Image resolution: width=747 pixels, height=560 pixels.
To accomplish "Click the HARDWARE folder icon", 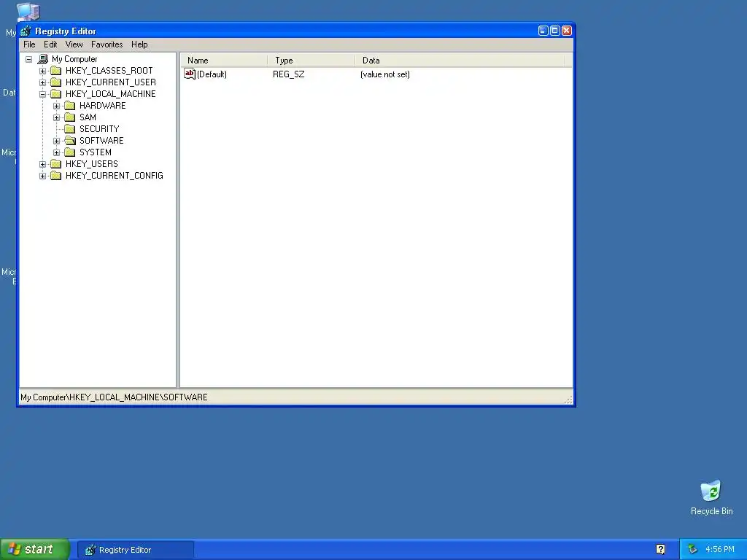I will [x=70, y=106].
